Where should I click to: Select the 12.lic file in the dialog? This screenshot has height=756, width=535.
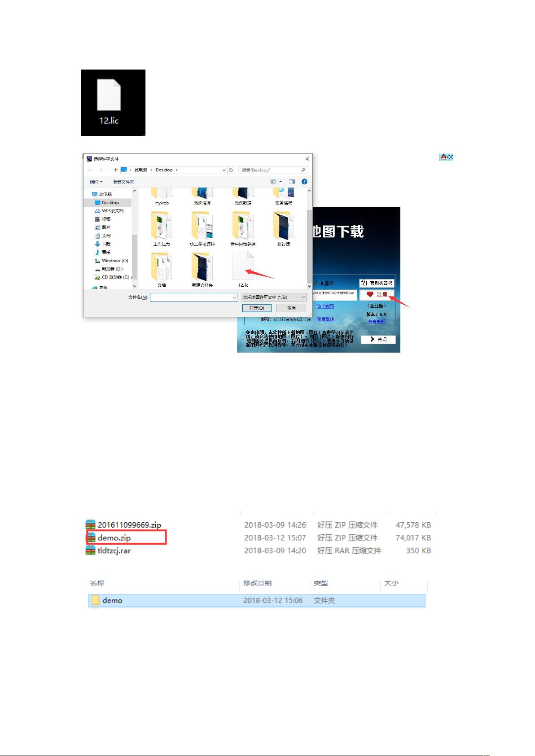point(243,269)
